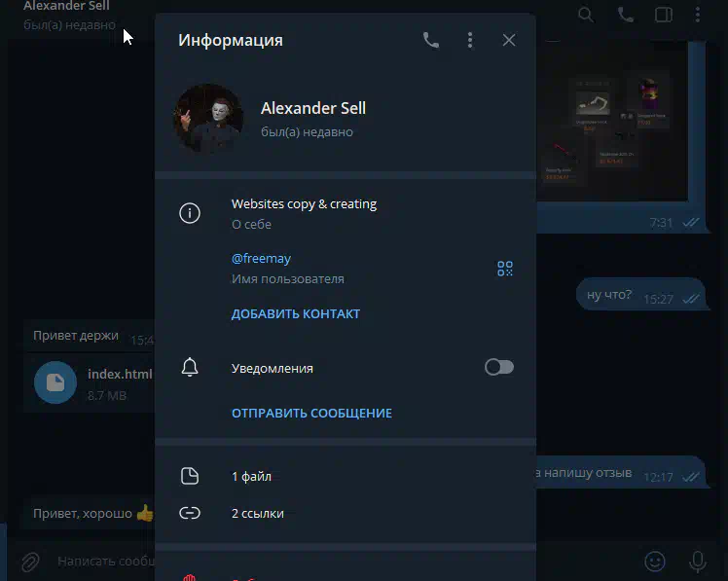Image resolution: width=728 pixels, height=581 pixels.
Task: Open the @freemay username link
Action: pos(261,258)
